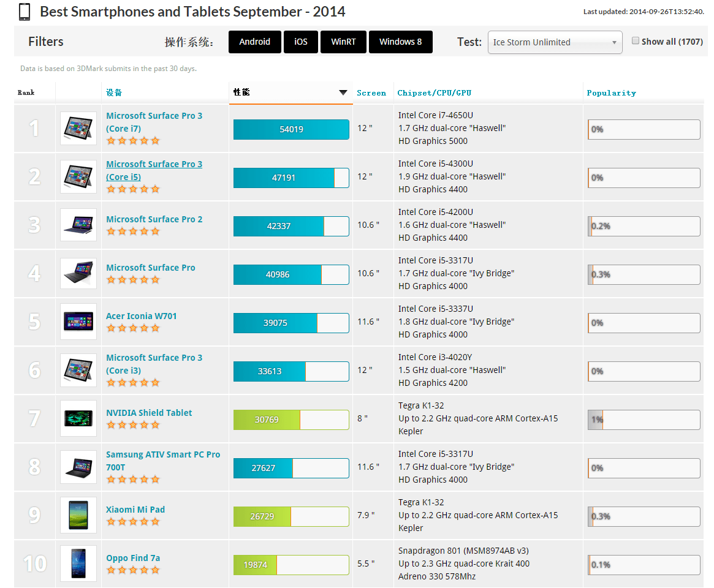Sort by the Screen column header
714x588 pixels.
[371, 93]
